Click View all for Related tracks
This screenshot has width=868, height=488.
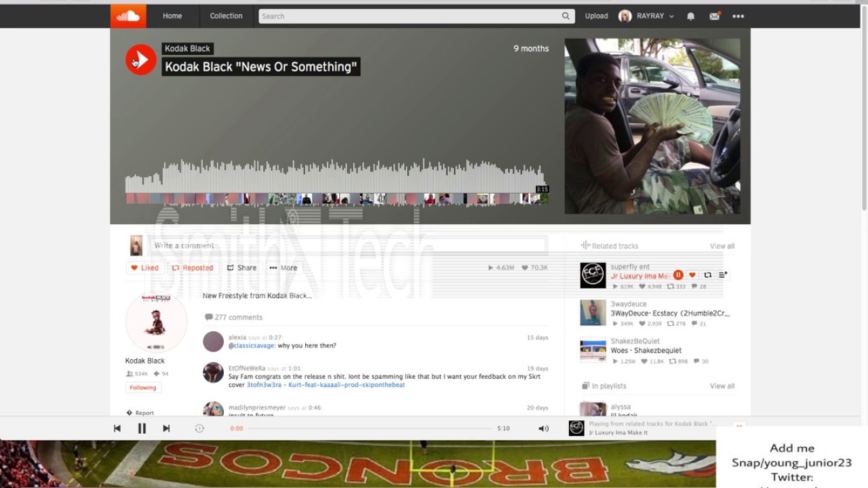(722, 246)
